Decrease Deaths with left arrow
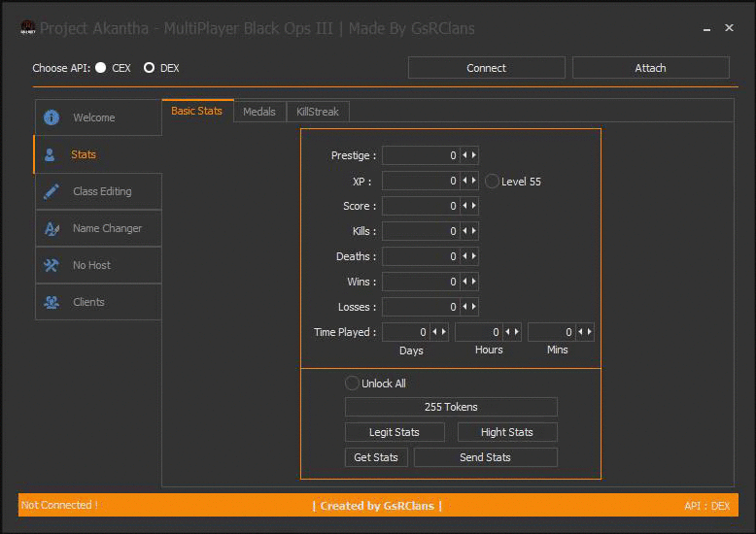The height and width of the screenshot is (534, 756). (x=464, y=256)
